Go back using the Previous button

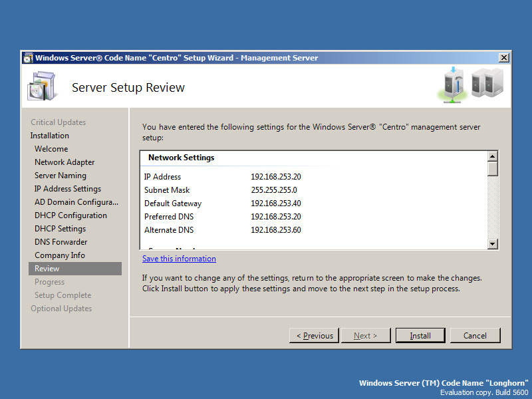(x=314, y=336)
